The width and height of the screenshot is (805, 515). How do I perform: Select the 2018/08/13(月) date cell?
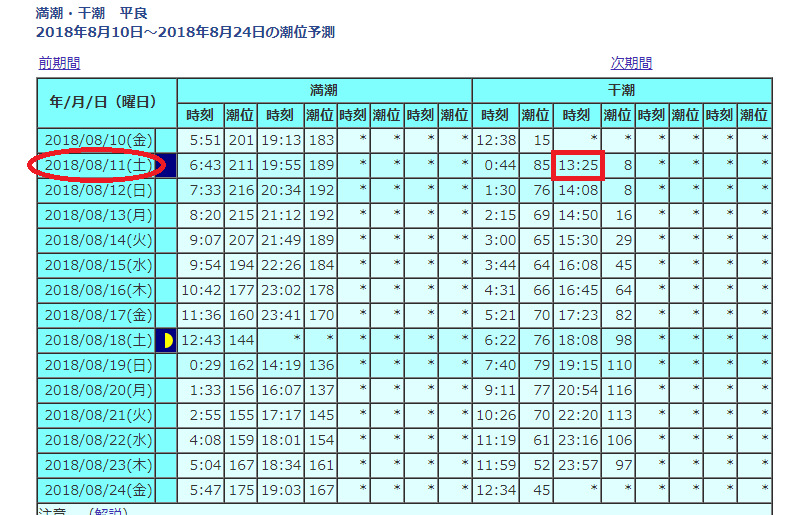[x=97, y=215]
